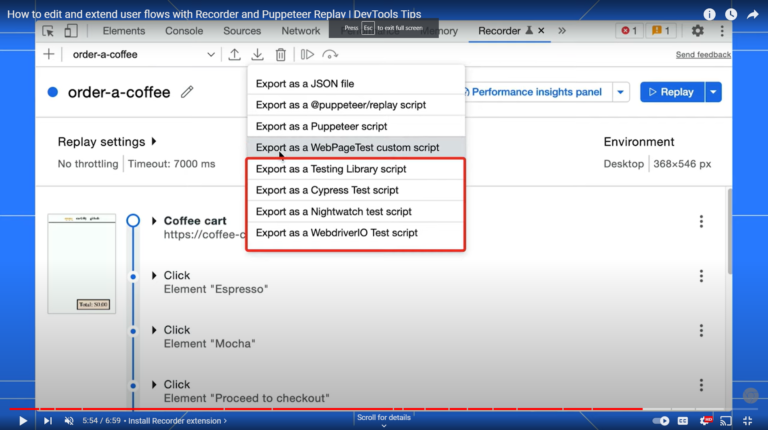Screen dimensions: 768x430
Task: Click the YouTube share arrow icon
Action: pyautogui.click(x=753, y=14)
